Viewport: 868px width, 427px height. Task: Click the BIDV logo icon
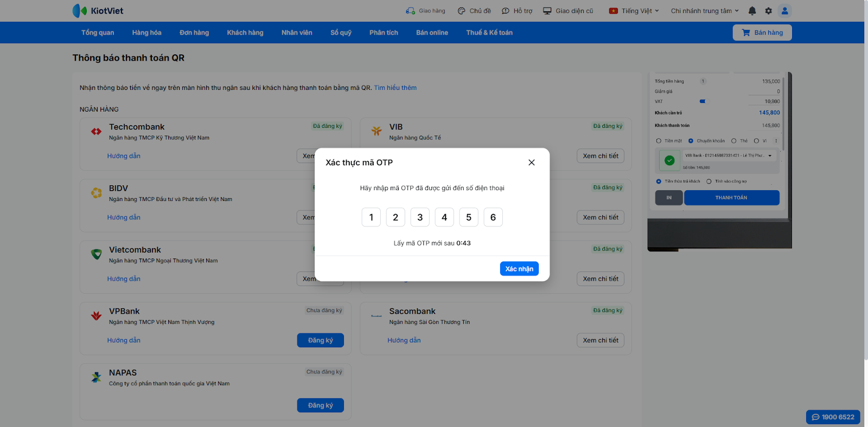coord(96,193)
